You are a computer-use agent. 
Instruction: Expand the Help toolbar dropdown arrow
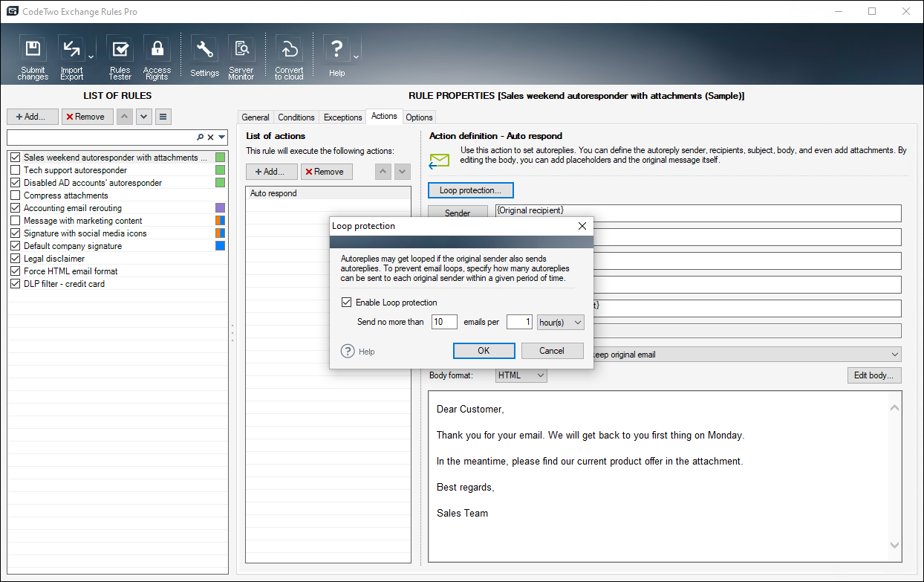(x=356, y=57)
